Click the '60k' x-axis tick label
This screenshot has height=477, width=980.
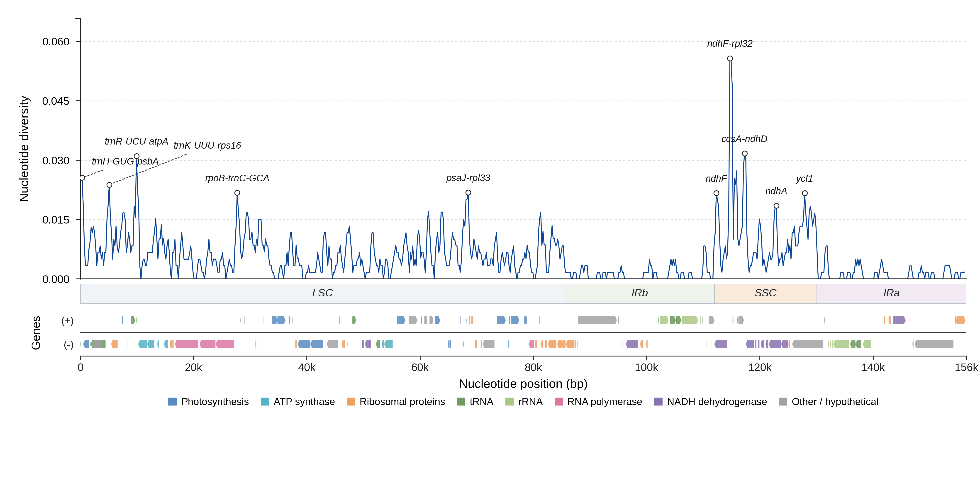420,368
